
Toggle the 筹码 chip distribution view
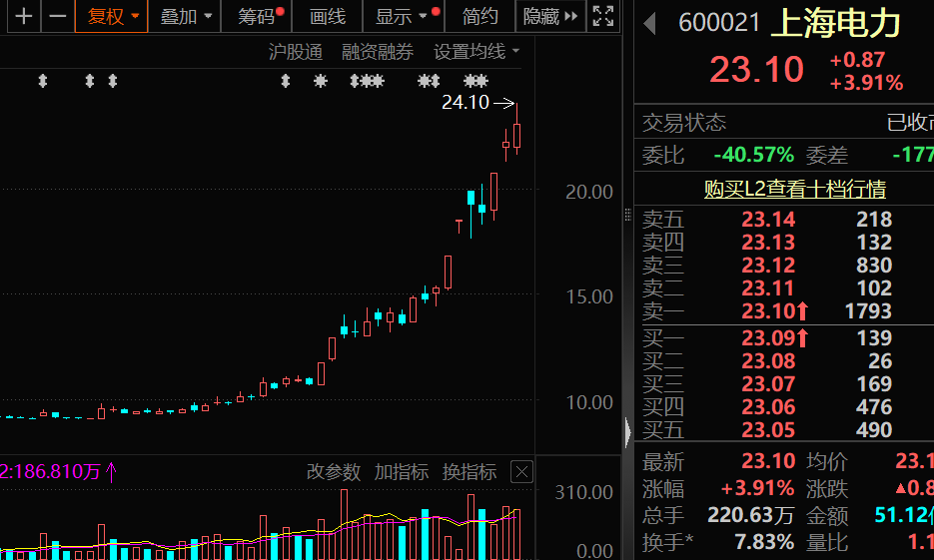point(258,16)
